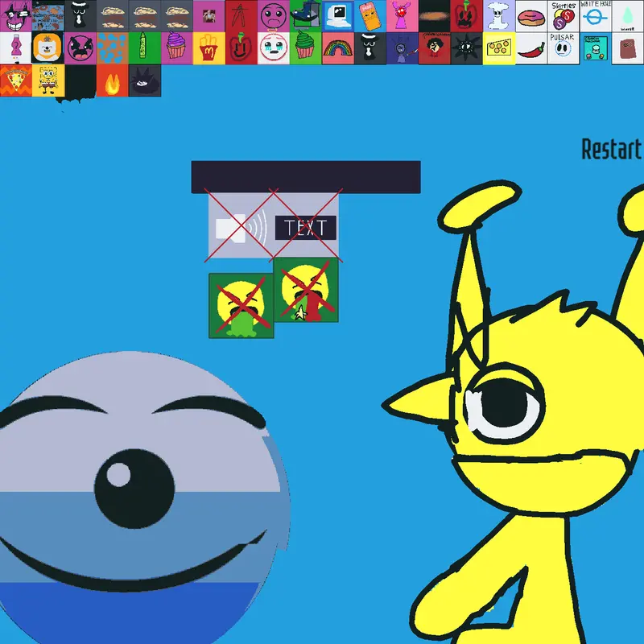The image size is (644, 644).
Task: Choose the purple grinning star-glasses face tile
Action: click(x=16, y=16)
